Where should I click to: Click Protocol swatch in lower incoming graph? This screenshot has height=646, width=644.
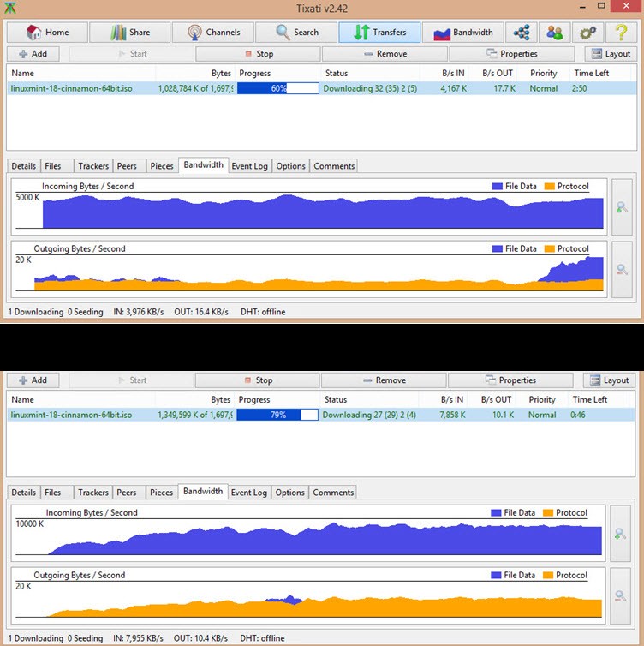click(547, 512)
